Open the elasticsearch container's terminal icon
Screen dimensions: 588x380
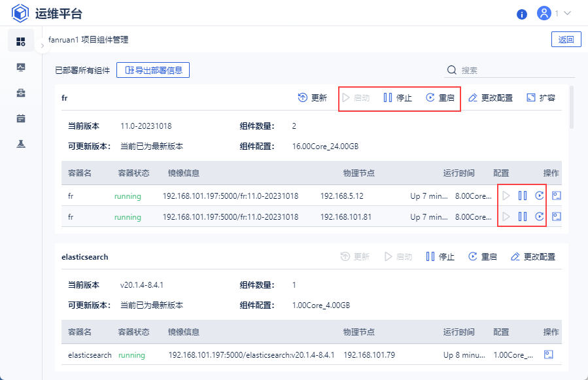(x=549, y=354)
